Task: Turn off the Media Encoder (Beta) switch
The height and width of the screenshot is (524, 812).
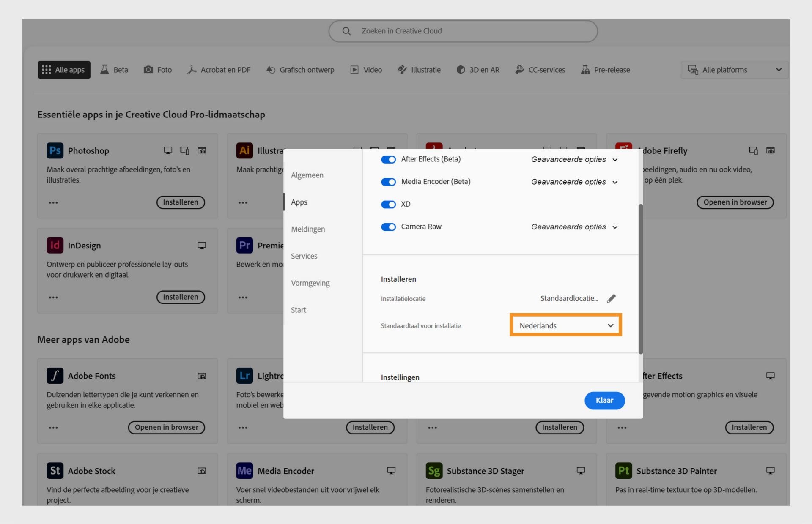Action: (388, 182)
